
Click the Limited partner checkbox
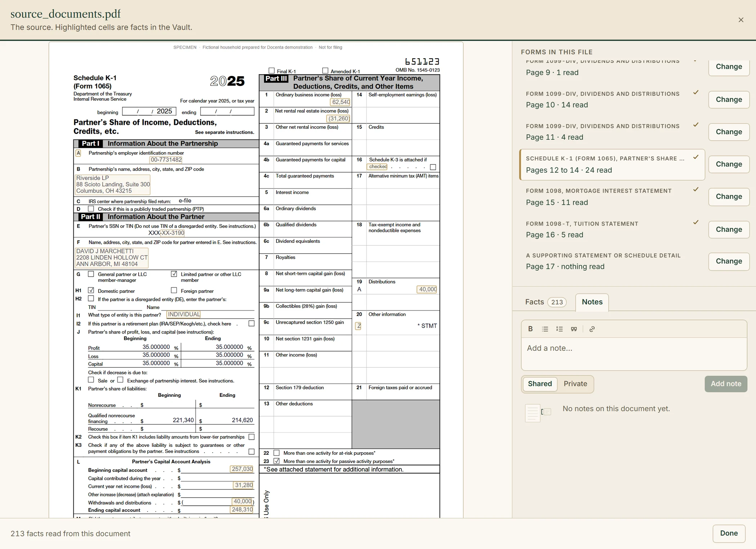click(x=174, y=274)
